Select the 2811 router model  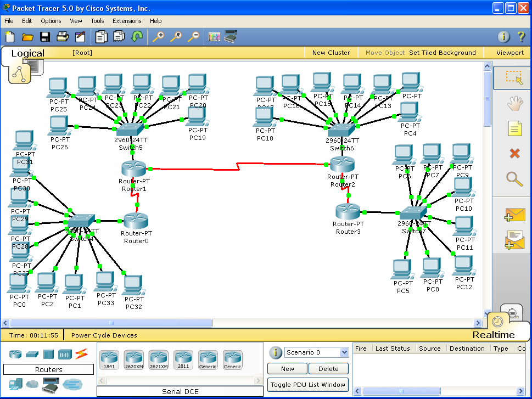point(183,359)
